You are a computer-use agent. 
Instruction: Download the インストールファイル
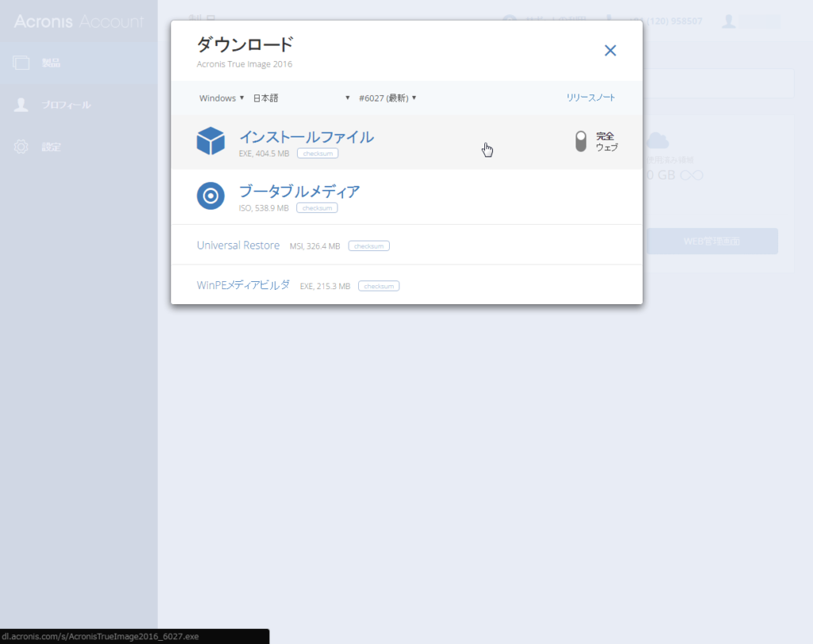tap(306, 137)
